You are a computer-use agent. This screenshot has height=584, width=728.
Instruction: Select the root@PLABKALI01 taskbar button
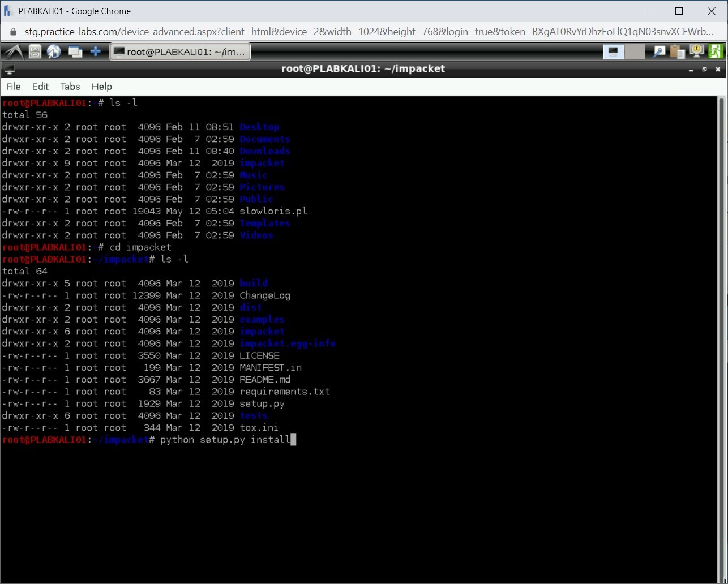(180, 52)
